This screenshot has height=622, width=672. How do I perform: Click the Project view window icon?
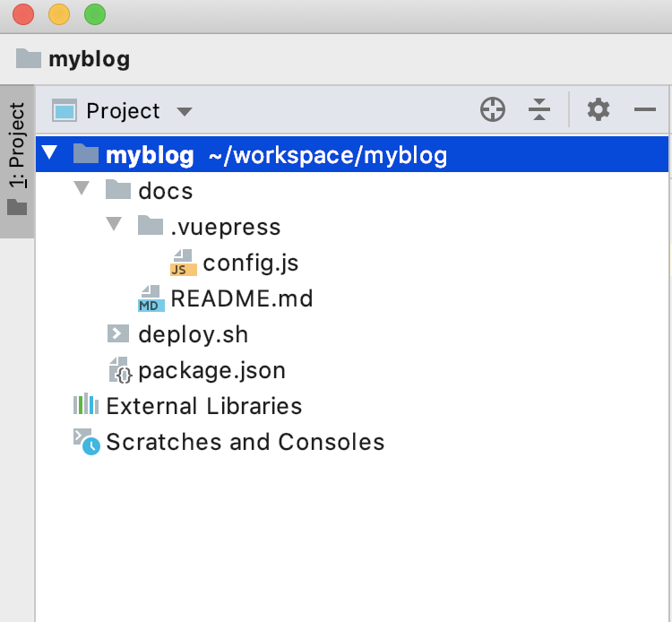tap(65, 110)
